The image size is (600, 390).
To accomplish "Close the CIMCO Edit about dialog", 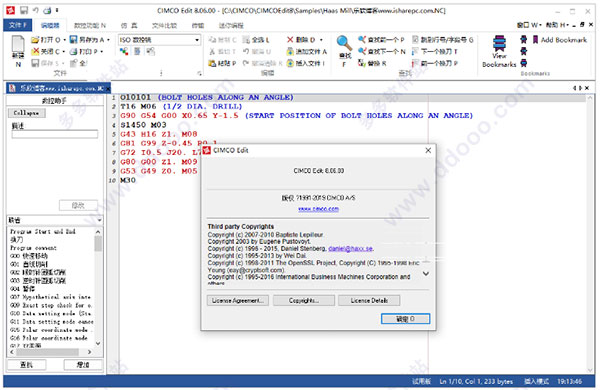I will point(428,150).
